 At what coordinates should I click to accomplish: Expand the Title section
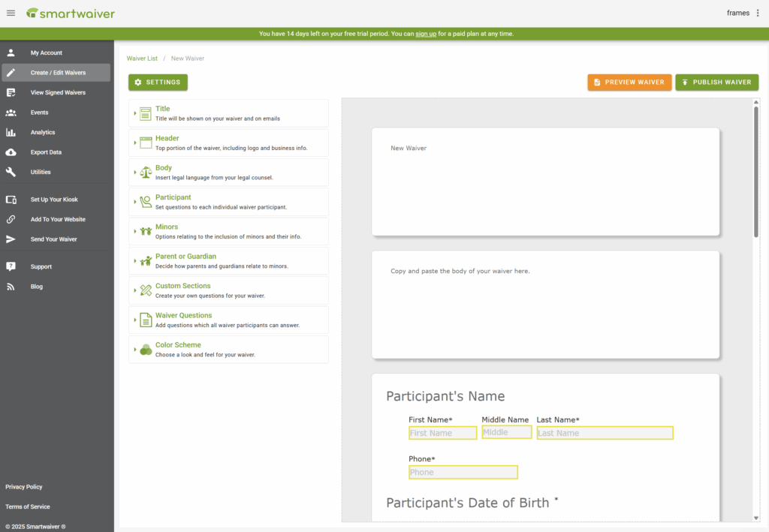(228, 113)
